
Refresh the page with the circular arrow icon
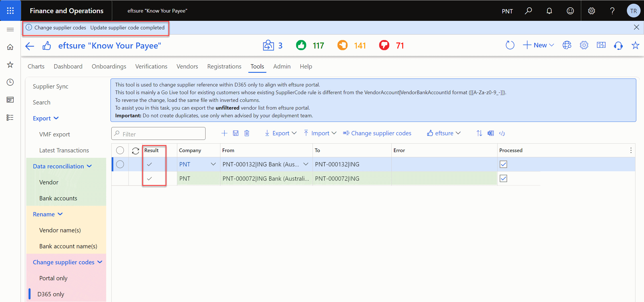pos(510,45)
